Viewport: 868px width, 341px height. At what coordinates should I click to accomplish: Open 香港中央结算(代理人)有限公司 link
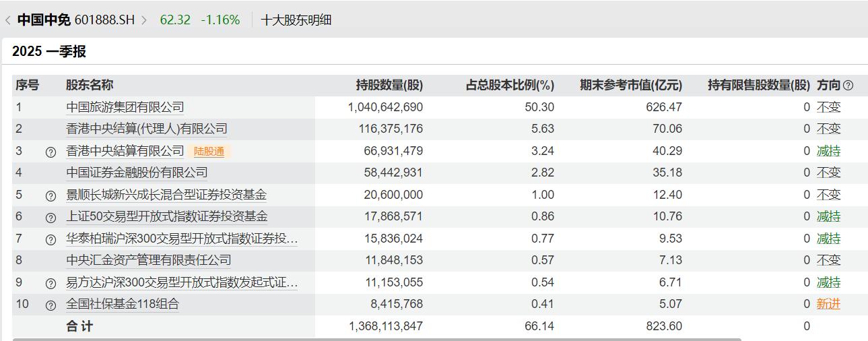point(146,129)
